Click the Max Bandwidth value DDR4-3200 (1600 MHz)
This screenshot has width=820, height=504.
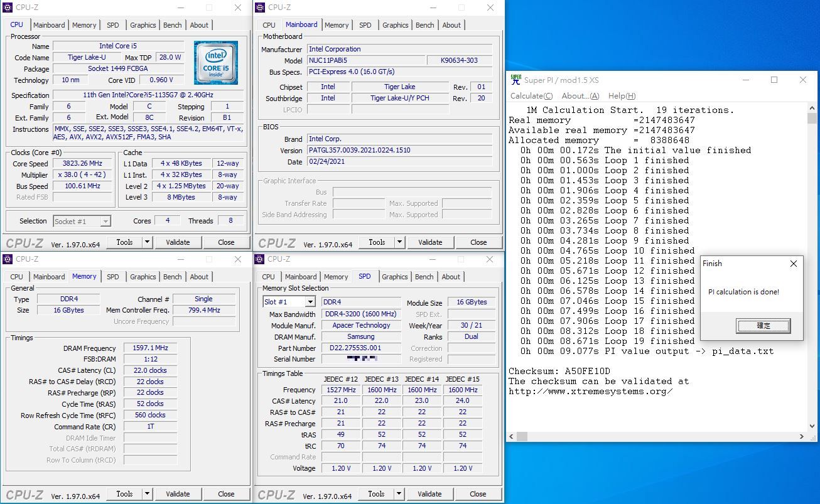pyautogui.click(x=362, y=314)
